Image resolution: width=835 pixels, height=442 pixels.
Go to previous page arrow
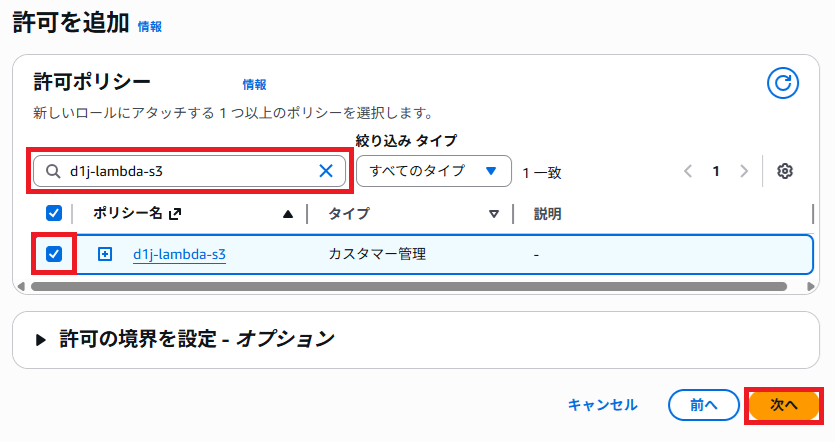point(688,171)
